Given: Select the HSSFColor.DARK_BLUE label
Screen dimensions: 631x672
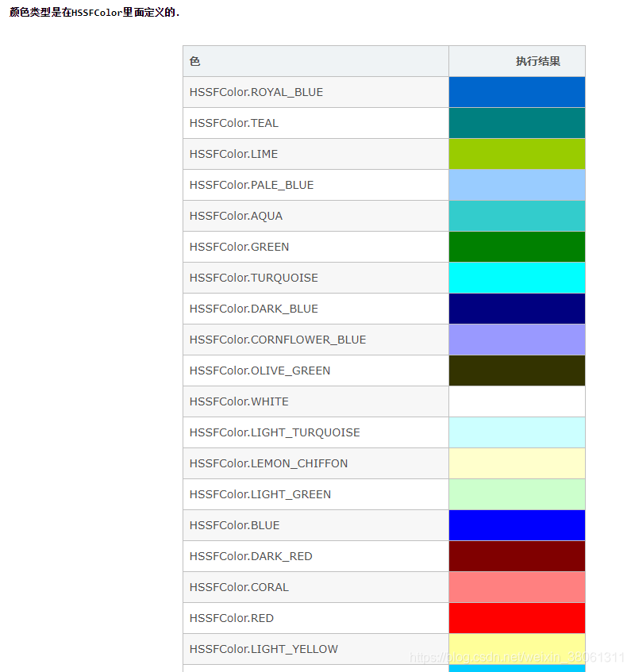Looking at the screenshot, I should pyautogui.click(x=254, y=309).
